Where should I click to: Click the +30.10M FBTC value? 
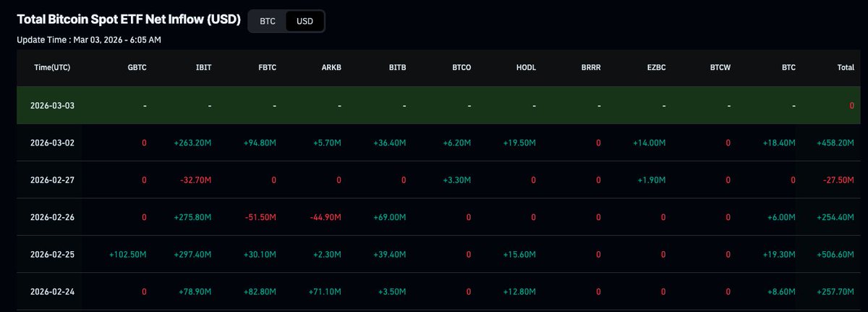pyautogui.click(x=260, y=255)
